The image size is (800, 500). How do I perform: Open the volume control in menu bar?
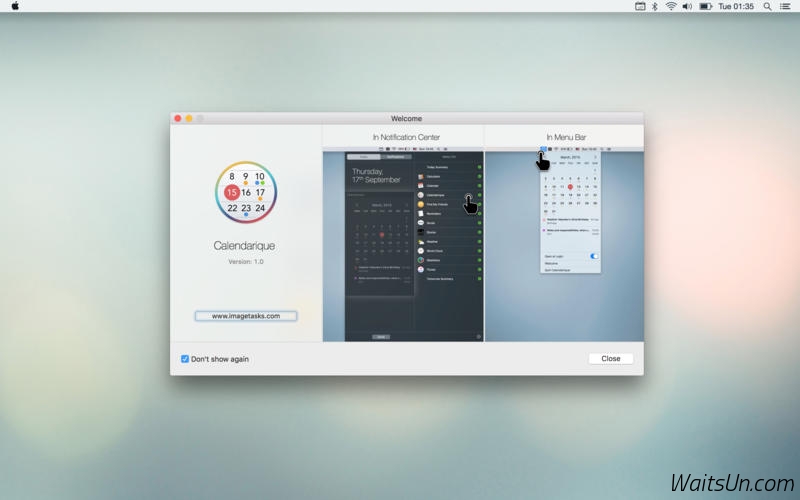click(687, 6)
